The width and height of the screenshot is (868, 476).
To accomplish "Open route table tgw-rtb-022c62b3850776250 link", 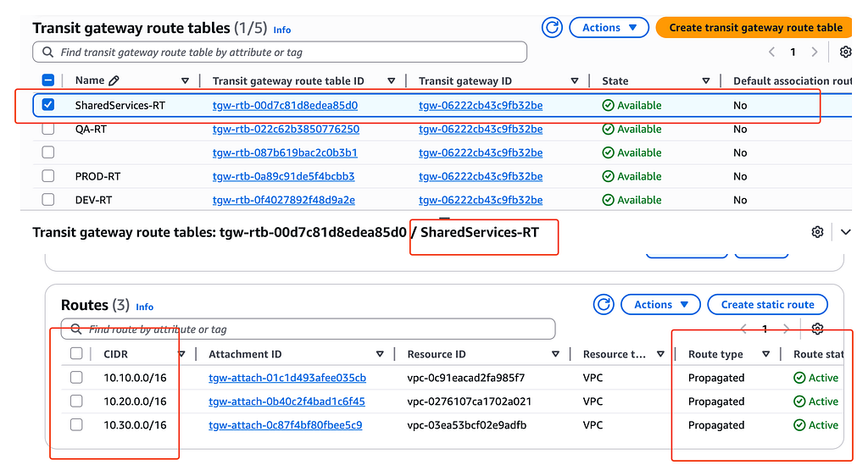I will click(286, 129).
